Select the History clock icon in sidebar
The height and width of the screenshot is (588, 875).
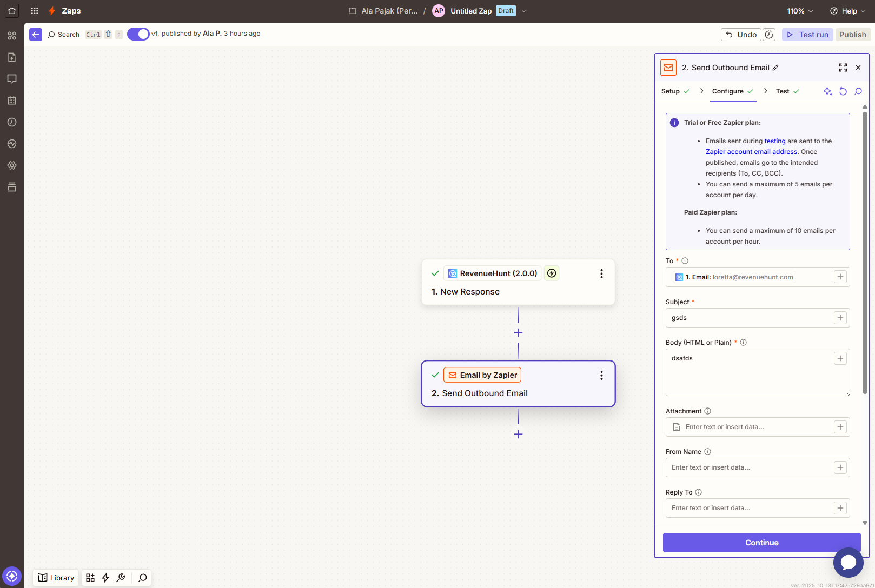12,122
